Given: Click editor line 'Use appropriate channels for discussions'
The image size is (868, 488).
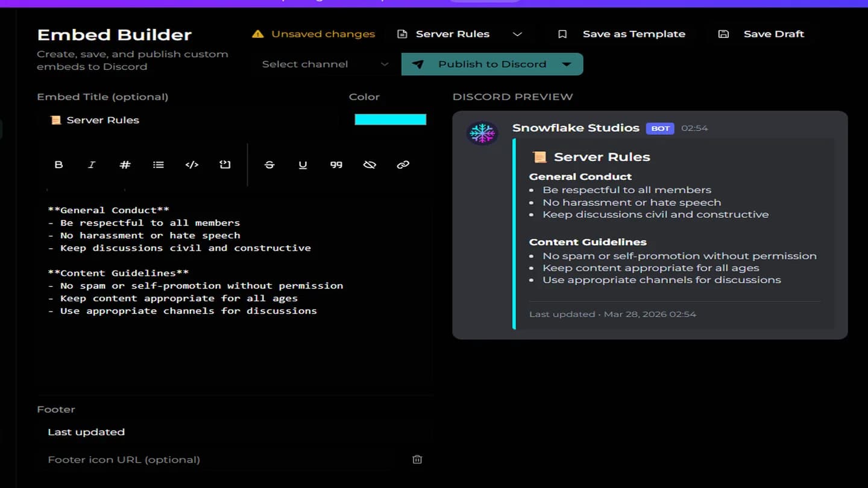Looking at the screenshot, I should click(182, 311).
